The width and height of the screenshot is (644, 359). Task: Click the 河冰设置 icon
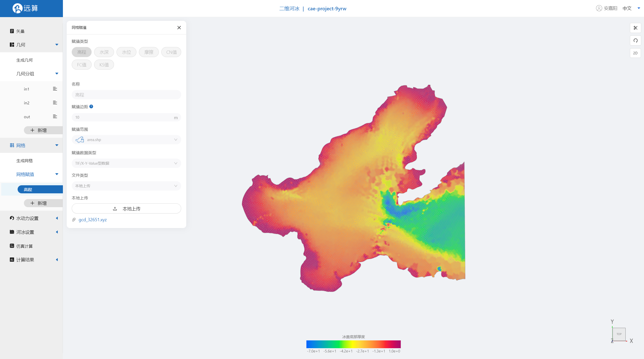pos(12,232)
